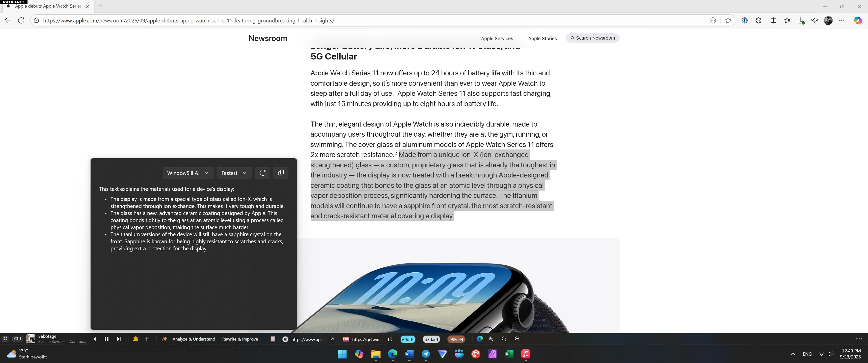Open the browser Extensions puzzle icon

[758, 20]
